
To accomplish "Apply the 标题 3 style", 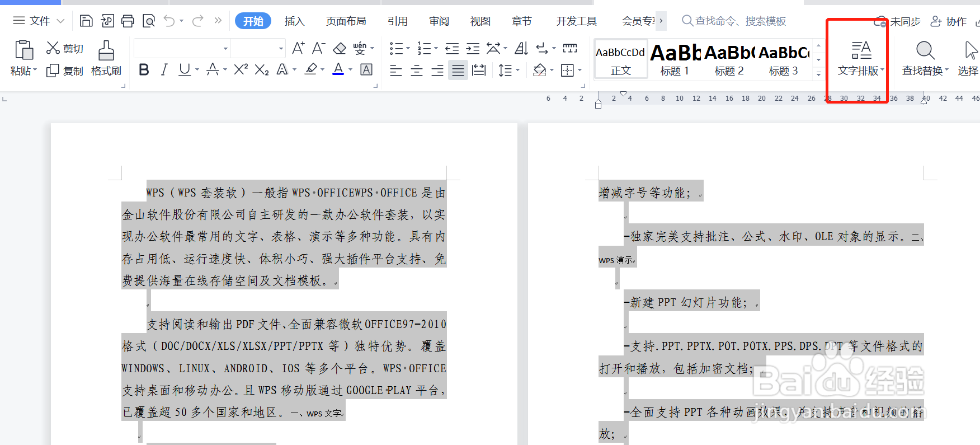I will coord(784,59).
